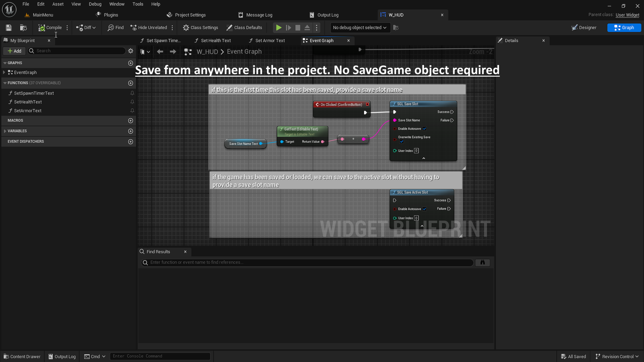Open the File menu
This screenshot has height=362, width=644.
point(26,4)
